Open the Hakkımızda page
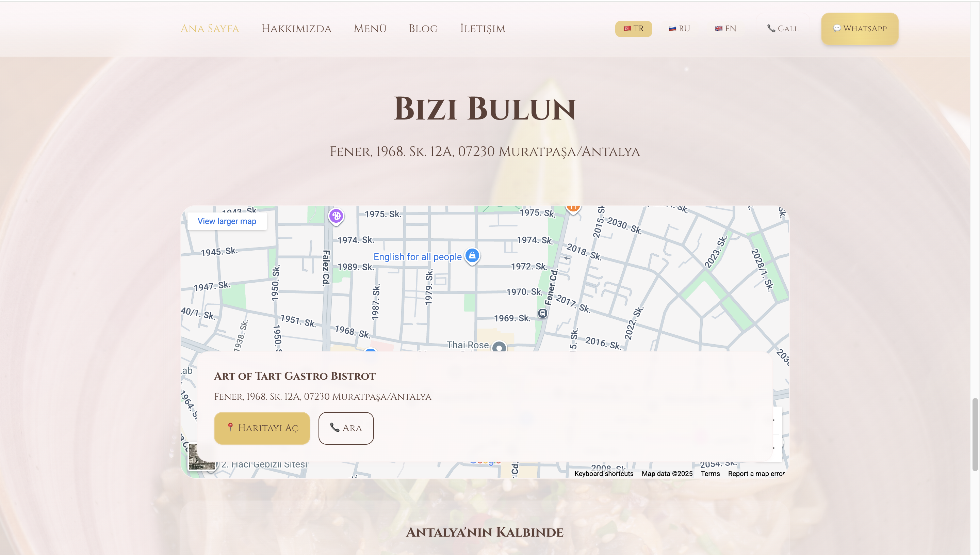The height and width of the screenshot is (555, 980). (296, 29)
